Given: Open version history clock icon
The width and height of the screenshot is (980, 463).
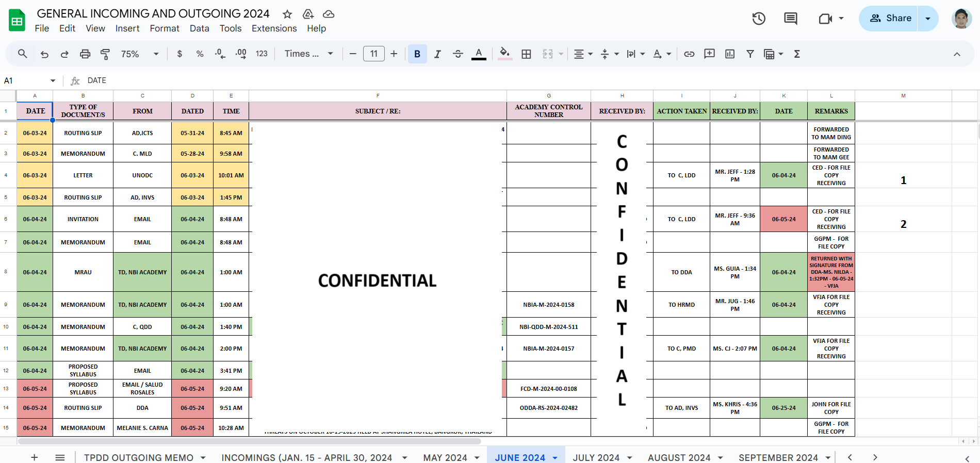Looking at the screenshot, I should (759, 19).
